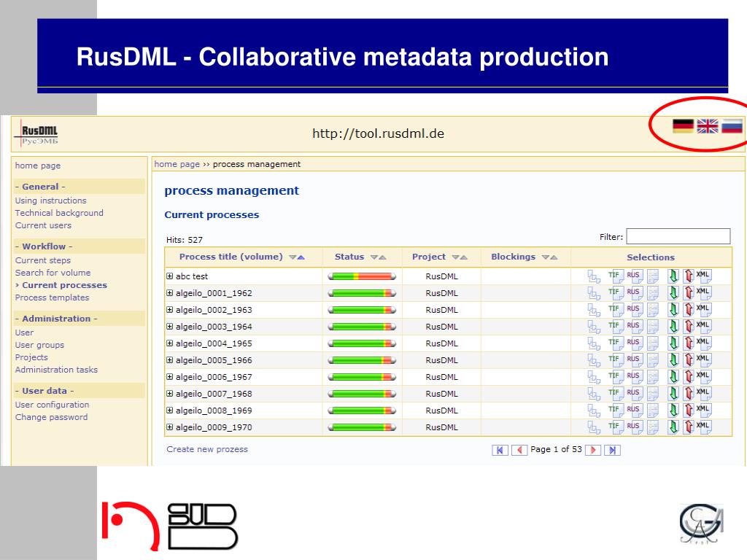This screenshot has width=747, height=560.
Task: Open Search for volume in Workflow menu
Action: [x=53, y=273]
